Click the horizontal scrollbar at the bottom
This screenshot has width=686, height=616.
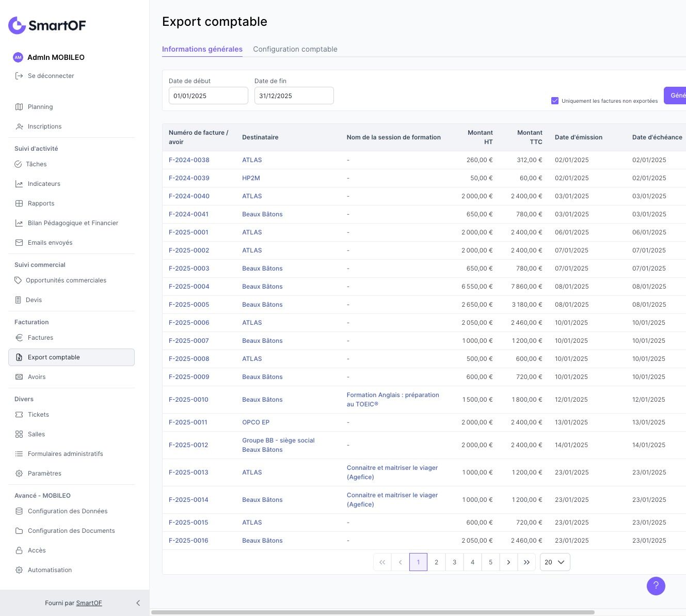(x=373, y=612)
